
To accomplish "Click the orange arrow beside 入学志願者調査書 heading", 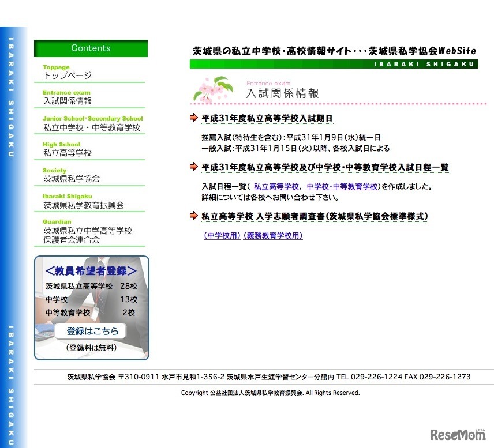I will click(x=193, y=216).
